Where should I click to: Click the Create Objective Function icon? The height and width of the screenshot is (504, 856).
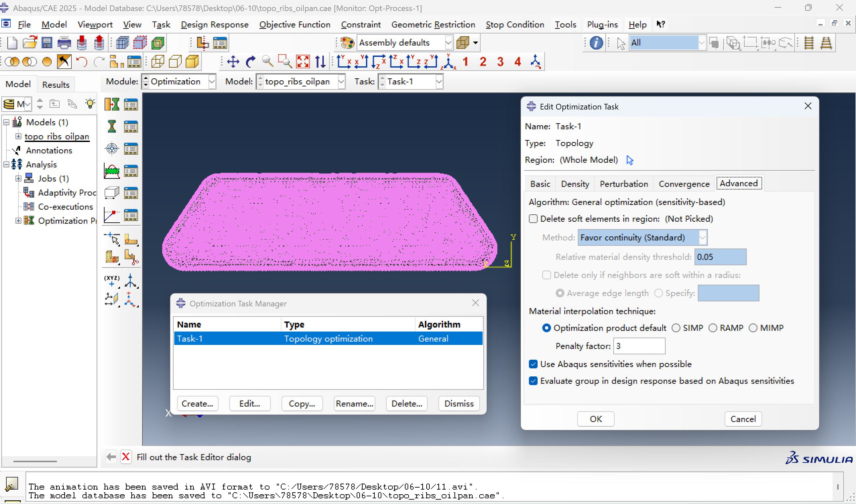tap(112, 148)
